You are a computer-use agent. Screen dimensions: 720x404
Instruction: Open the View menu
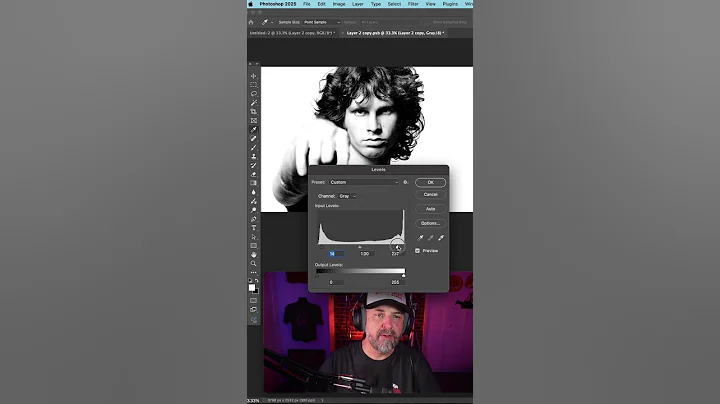click(430, 4)
